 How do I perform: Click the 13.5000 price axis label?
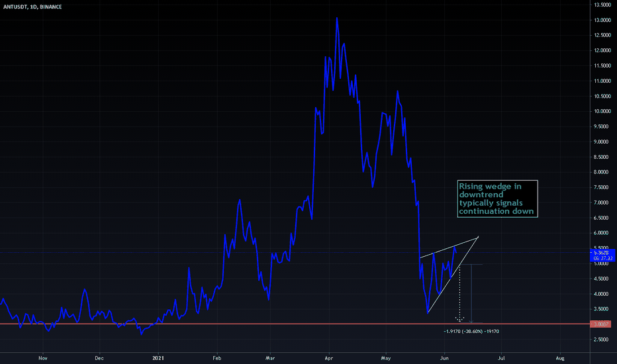(x=602, y=5)
